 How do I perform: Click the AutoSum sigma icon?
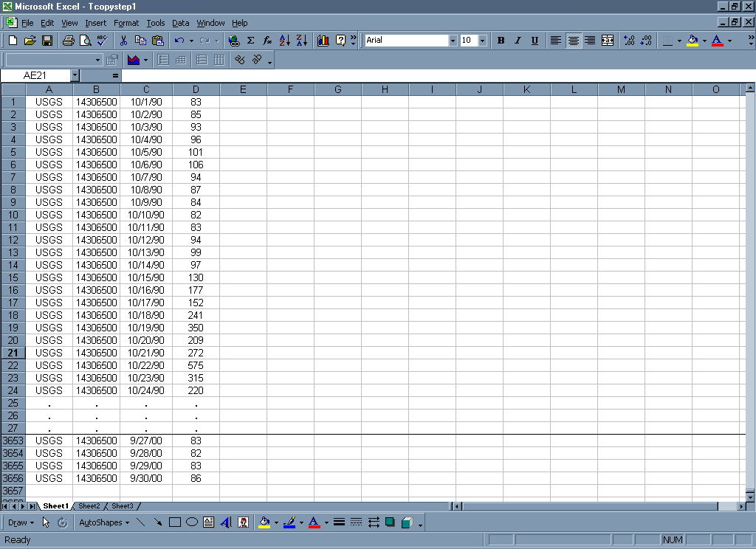click(x=250, y=41)
